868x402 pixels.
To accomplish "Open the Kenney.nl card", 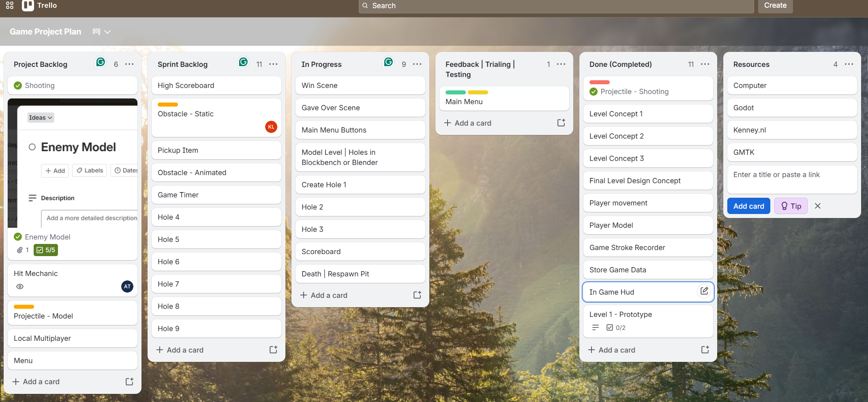I will (x=792, y=130).
